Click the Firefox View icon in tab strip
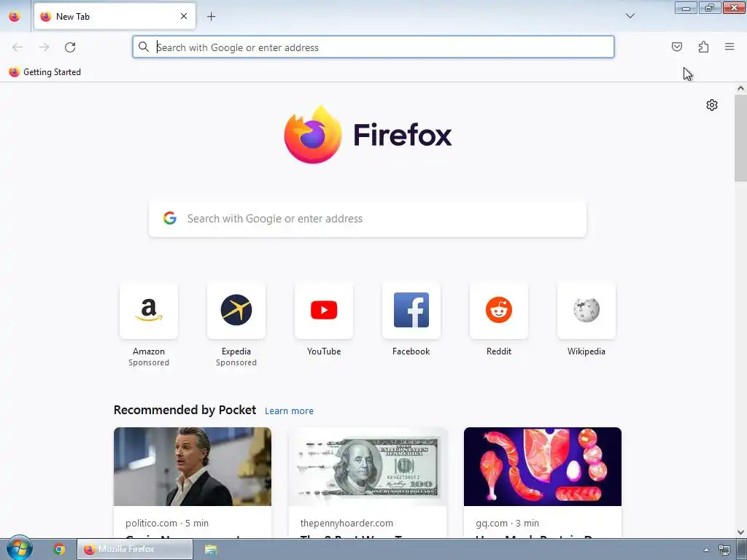 (x=15, y=16)
